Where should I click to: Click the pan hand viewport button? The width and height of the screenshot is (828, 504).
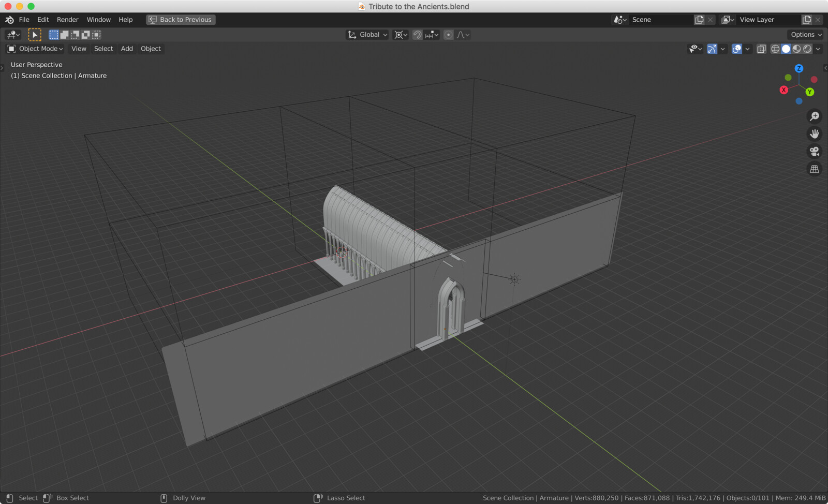[x=815, y=134]
